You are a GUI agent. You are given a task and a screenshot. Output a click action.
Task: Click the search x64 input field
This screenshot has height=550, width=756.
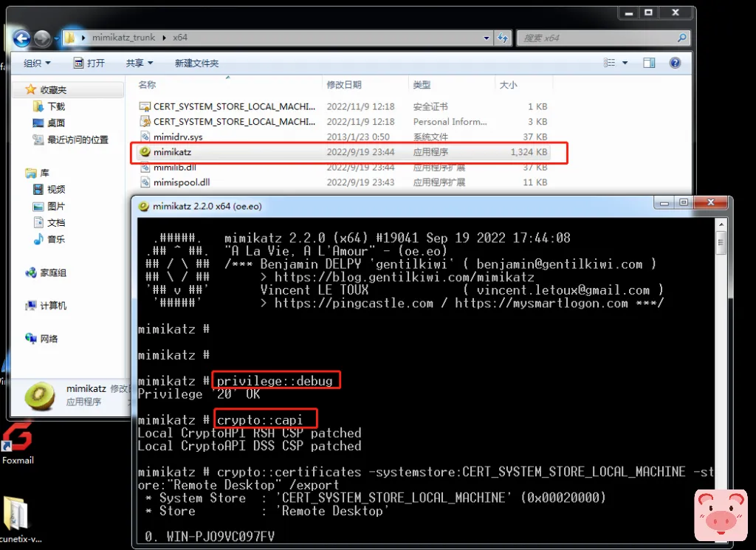pyautogui.click(x=597, y=38)
